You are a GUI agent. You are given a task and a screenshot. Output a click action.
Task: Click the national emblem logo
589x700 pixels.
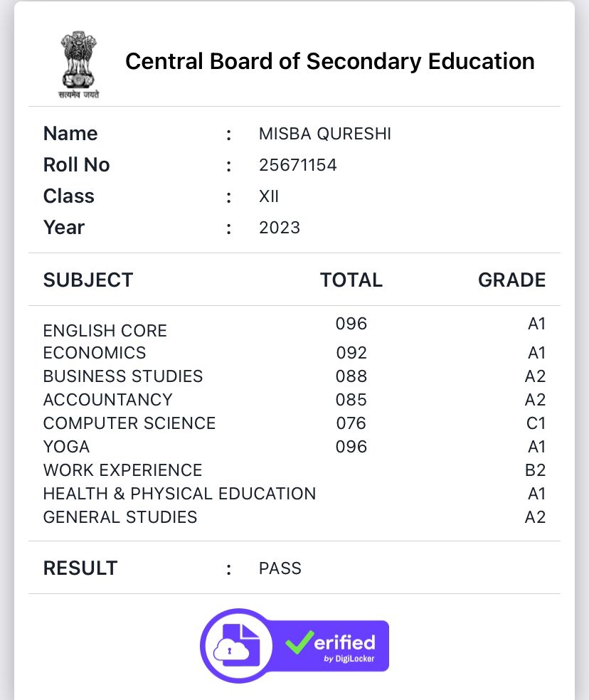click(78, 64)
